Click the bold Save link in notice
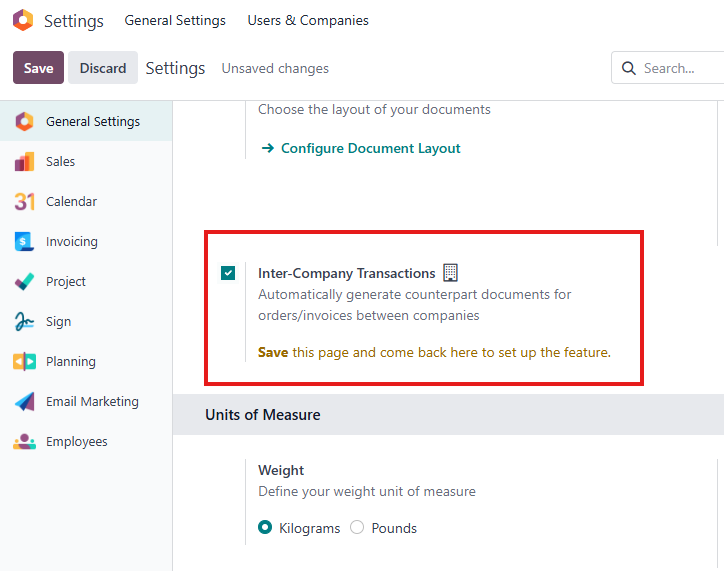Viewport: 724px width, 571px height. [273, 352]
